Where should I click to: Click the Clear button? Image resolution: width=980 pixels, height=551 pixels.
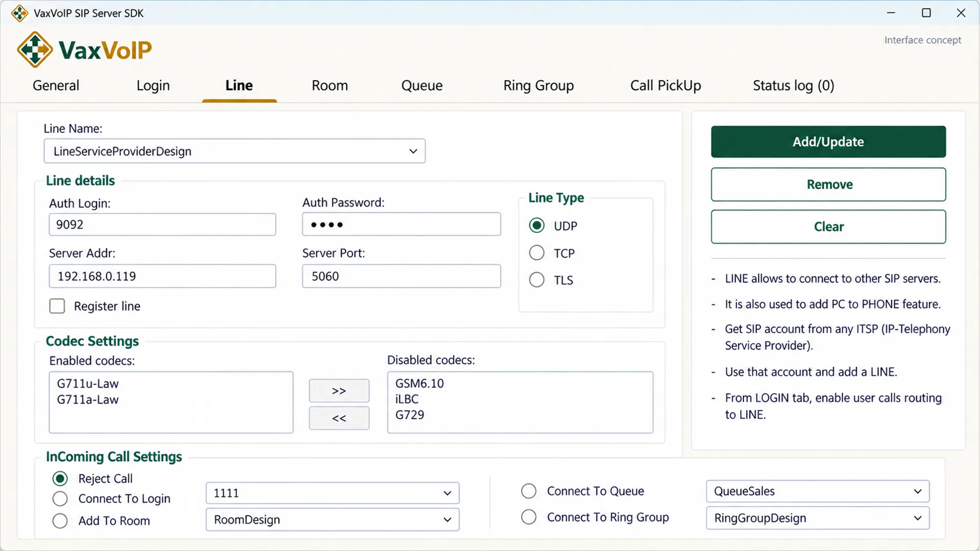pos(828,227)
